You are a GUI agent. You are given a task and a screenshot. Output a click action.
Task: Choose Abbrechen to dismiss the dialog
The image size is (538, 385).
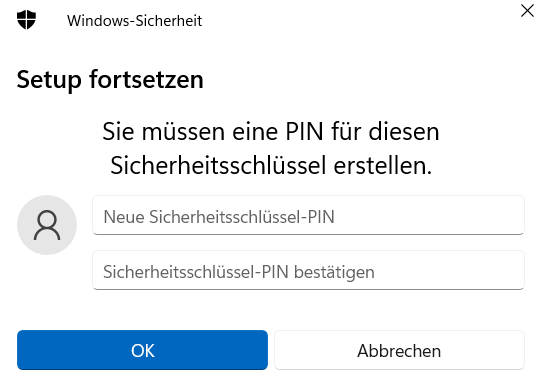click(399, 350)
